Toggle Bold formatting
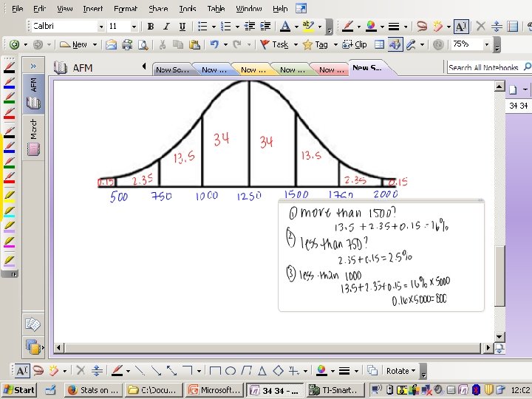Screen dimensions: 532x399 tap(151, 26)
